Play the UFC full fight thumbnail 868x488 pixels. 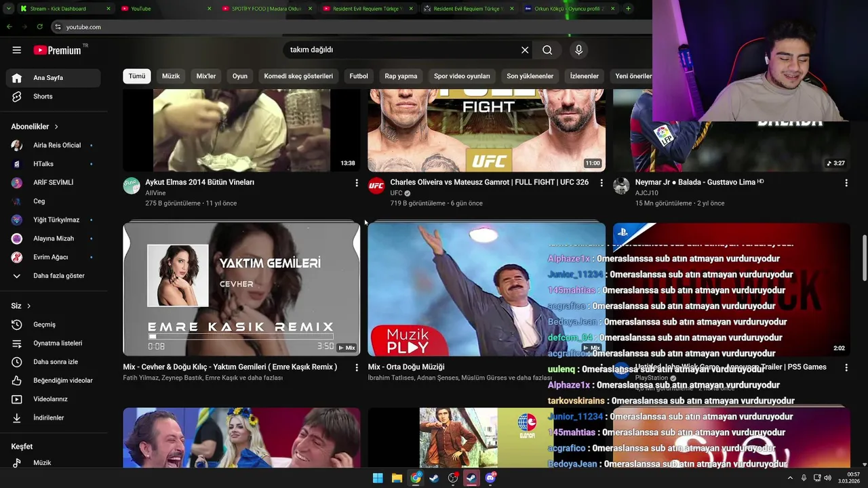[486, 130]
